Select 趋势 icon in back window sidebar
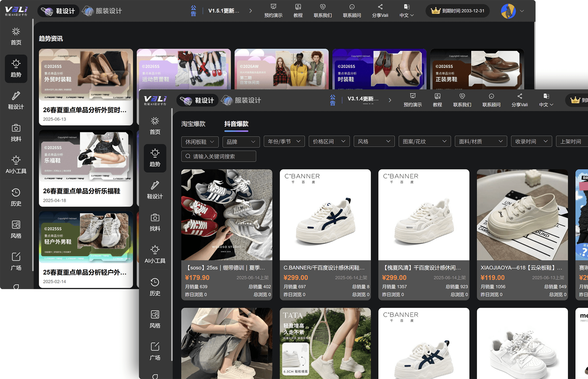This screenshot has width=588, height=379. (16, 63)
